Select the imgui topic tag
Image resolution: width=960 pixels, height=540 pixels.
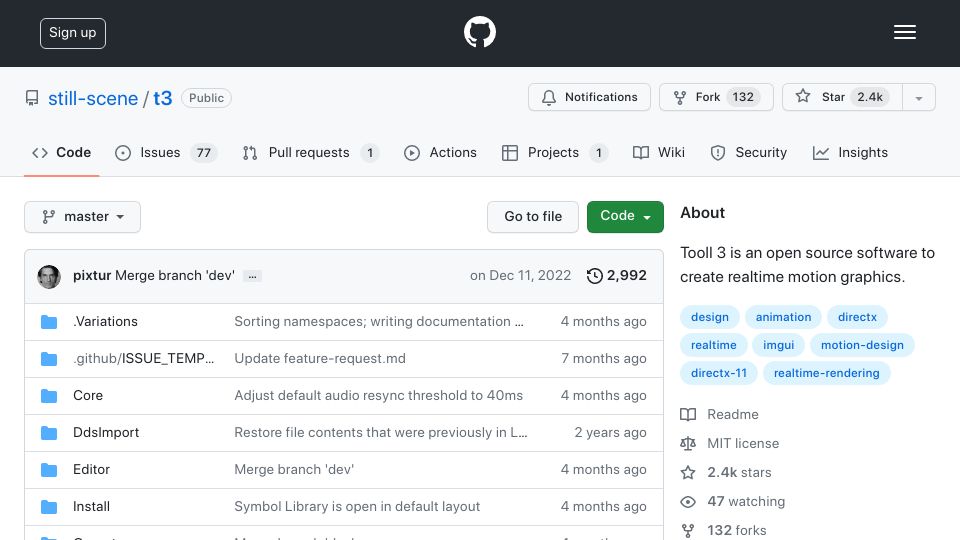(778, 345)
